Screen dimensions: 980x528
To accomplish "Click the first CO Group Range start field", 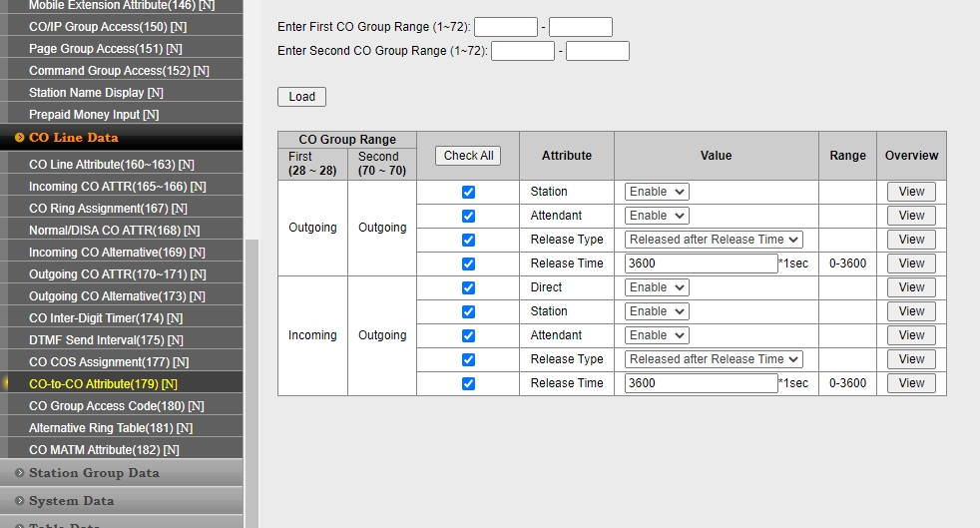I will click(505, 27).
